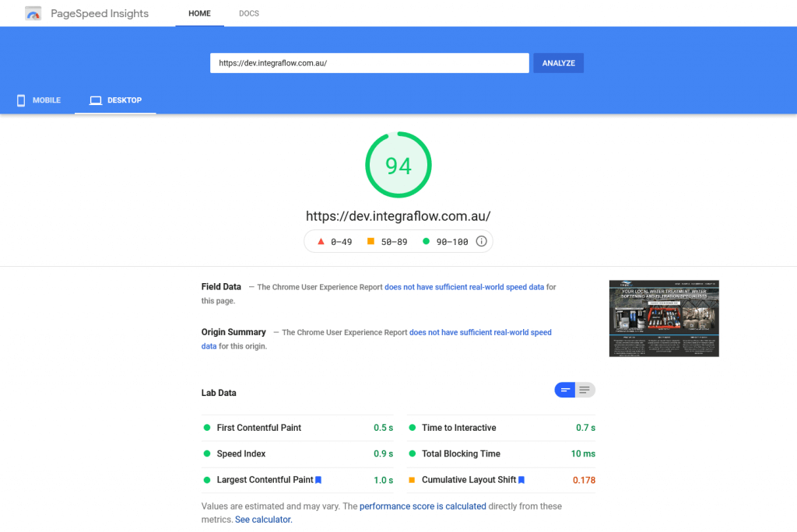This screenshot has width=797, height=532.
Task: Click the 94 performance score gauge
Action: point(398,165)
